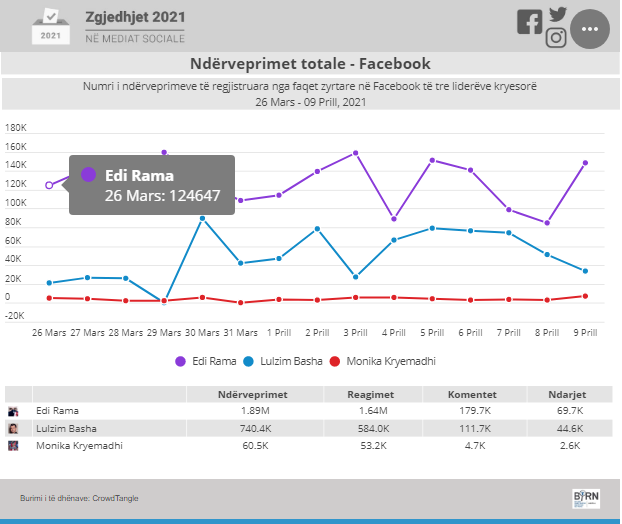The image size is (622, 524).
Task: Click Edi Rama's profile thumbnail in table
Action: coord(13,411)
